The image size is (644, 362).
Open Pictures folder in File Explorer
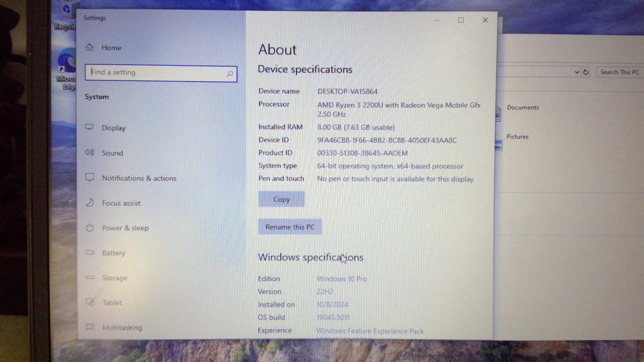[x=517, y=137]
